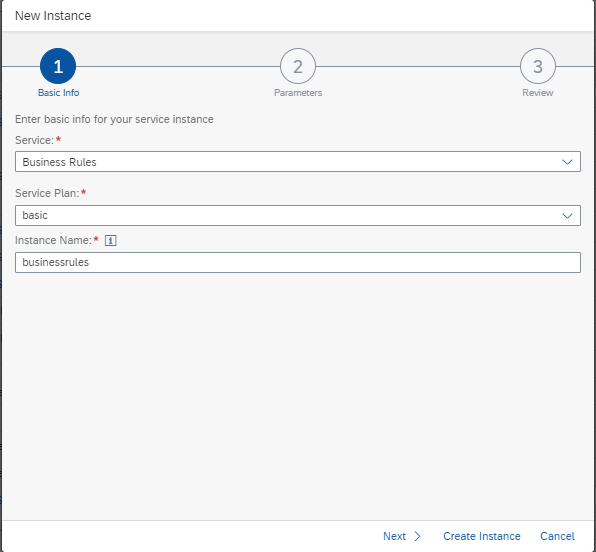This screenshot has width=596, height=552.
Task: Click step 1 circle in the wizard
Action: (58, 66)
